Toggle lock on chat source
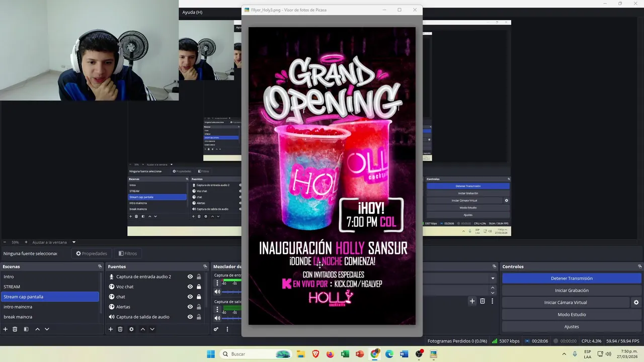The height and width of the screenshot is (362, 644). (x=199, y=297)
